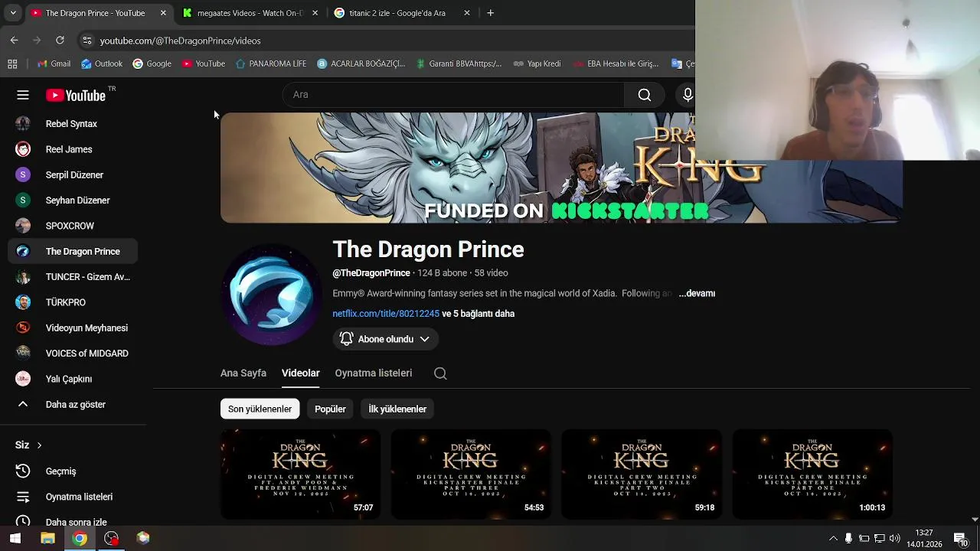The height and width of the screenshot is (551, 980).
Task: Select the Videolar channel tab
Action: [x=300, y=373]
